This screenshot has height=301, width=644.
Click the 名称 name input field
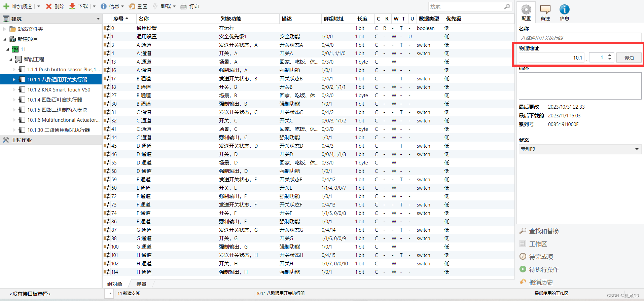(x=580, y=38)
